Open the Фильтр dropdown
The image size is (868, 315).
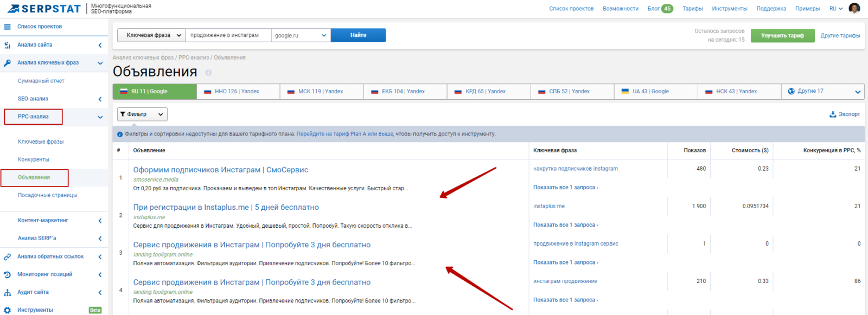click(x=142, y=114)
